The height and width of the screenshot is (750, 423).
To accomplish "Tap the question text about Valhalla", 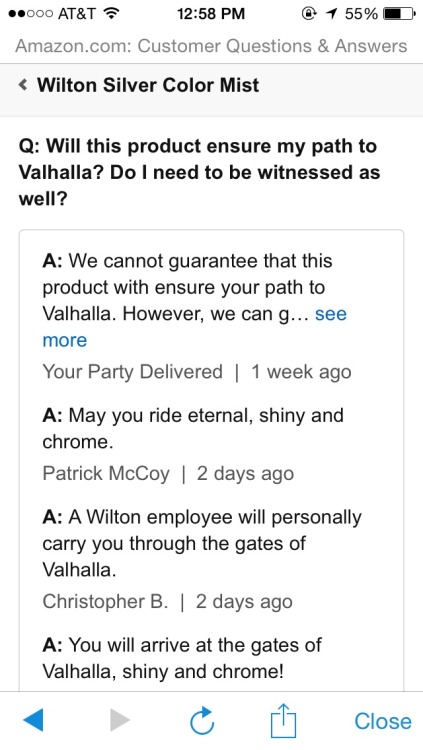I will pos(199,172).
